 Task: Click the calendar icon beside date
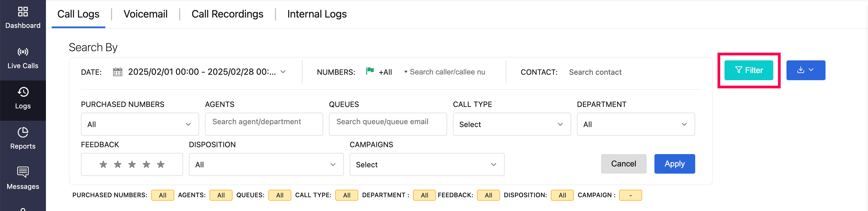pos(118,72)
